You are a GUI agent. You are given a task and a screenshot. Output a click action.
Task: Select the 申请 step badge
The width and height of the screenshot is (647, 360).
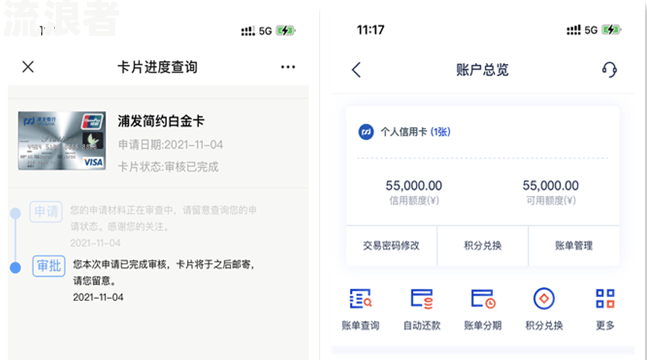coord(46,212)
